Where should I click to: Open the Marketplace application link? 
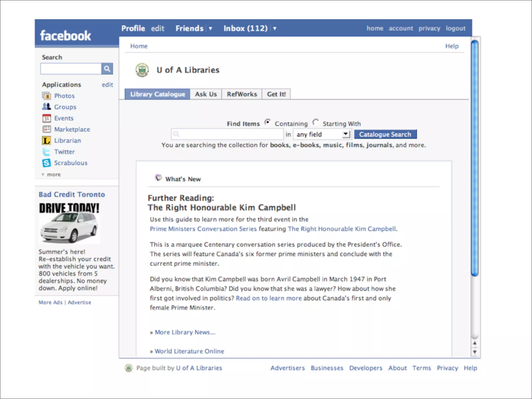(72, 129)
